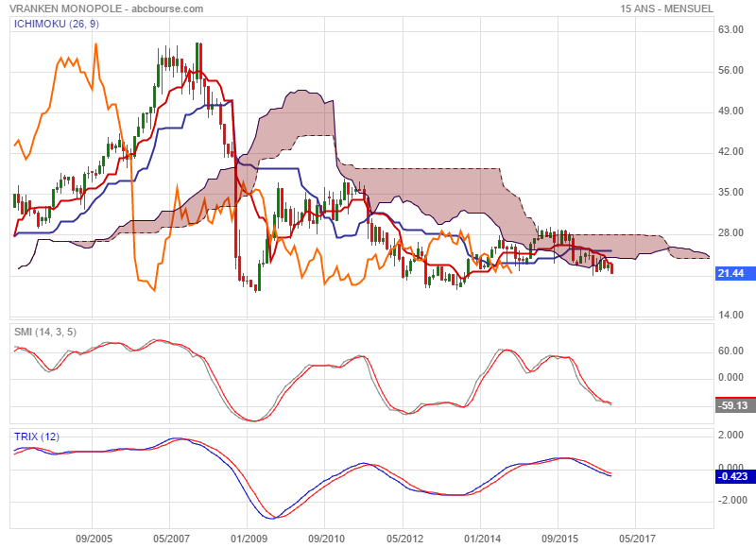Click the 09/2015 date axis label
Viewport: 756px width, 548px height.
click(559, 539)
